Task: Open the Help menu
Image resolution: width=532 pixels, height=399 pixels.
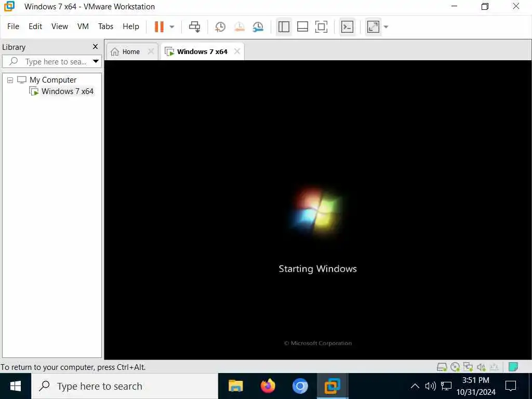Action: (x=131, y=26)
